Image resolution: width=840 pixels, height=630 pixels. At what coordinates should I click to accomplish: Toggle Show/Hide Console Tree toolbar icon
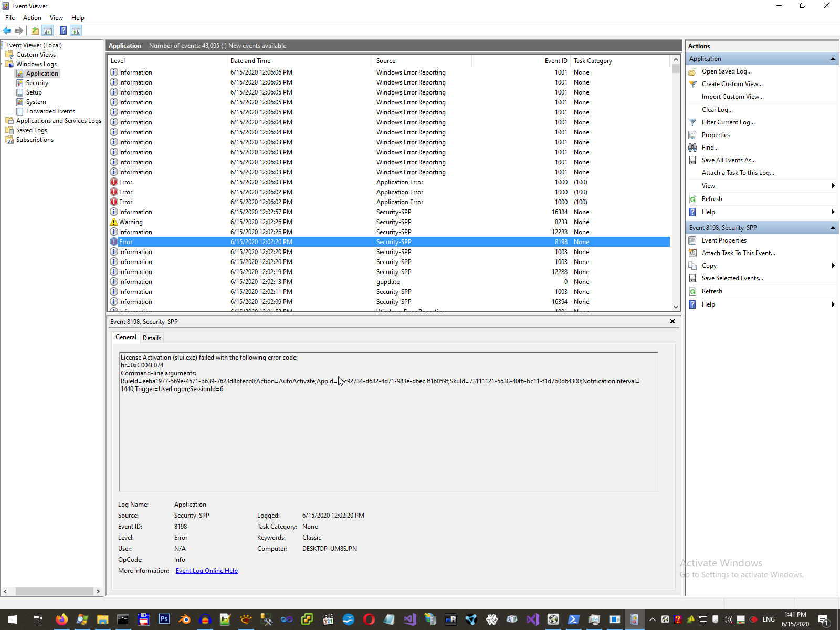[x=47, y=30]
